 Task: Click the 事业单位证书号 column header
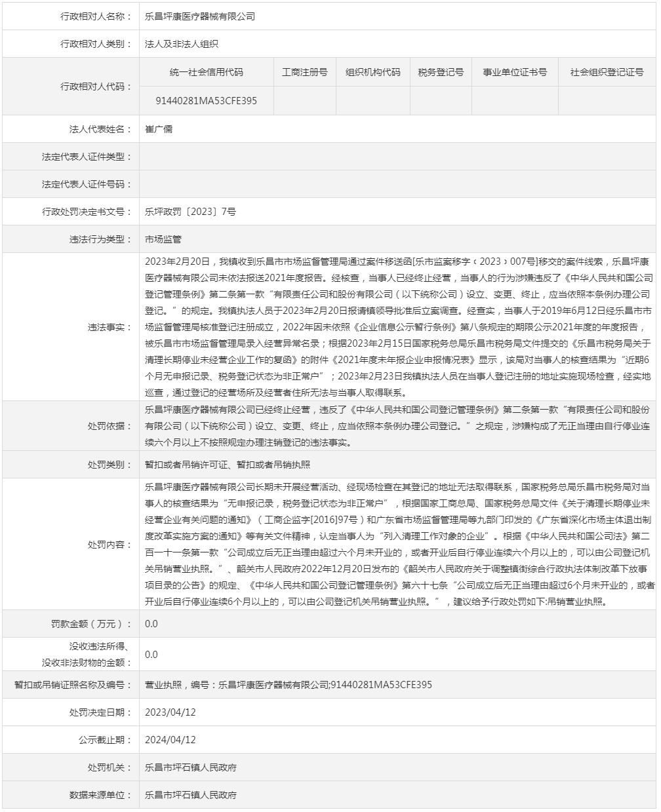515,72
